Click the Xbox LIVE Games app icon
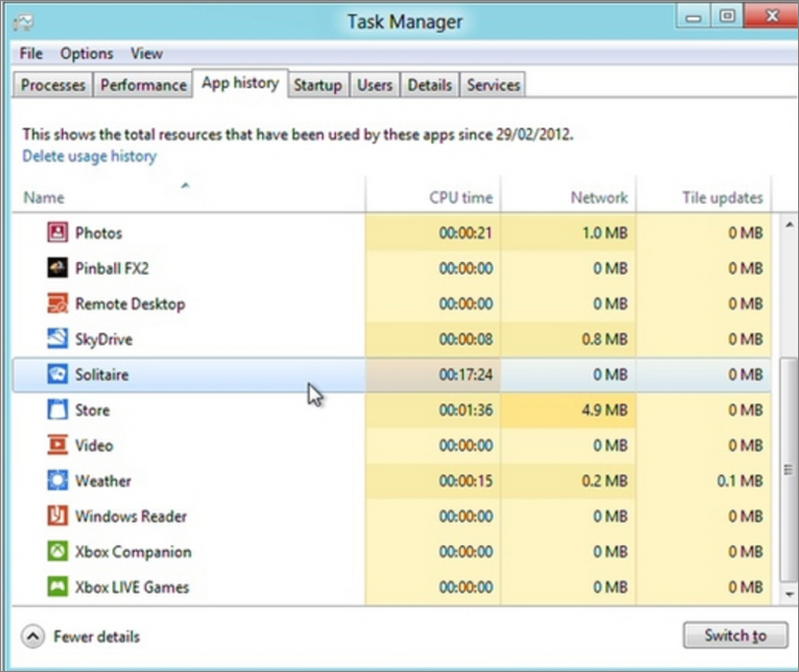The image size is (799, 672). point(57,587)
